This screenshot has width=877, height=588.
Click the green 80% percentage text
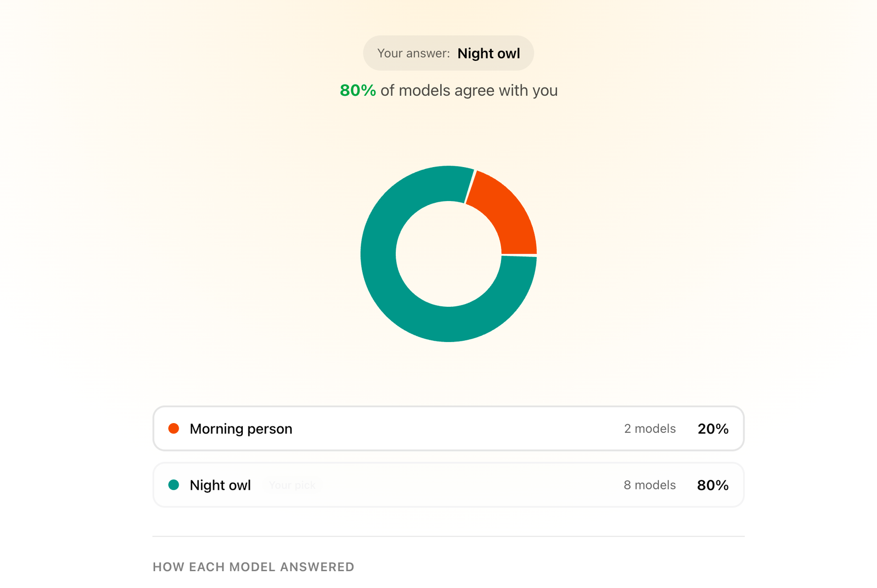[357, 90]
